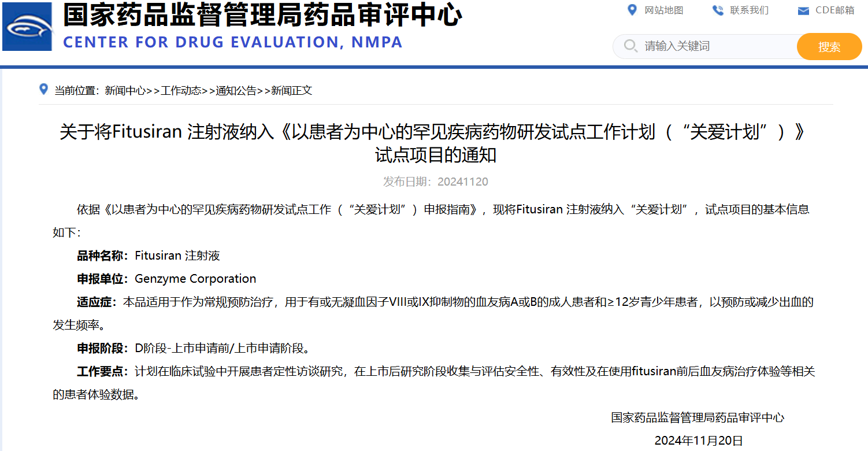Click the signature line 国家药品监督管理局药品审评中心
This screenshot has height=451, width=868.
tap(698, 417)
